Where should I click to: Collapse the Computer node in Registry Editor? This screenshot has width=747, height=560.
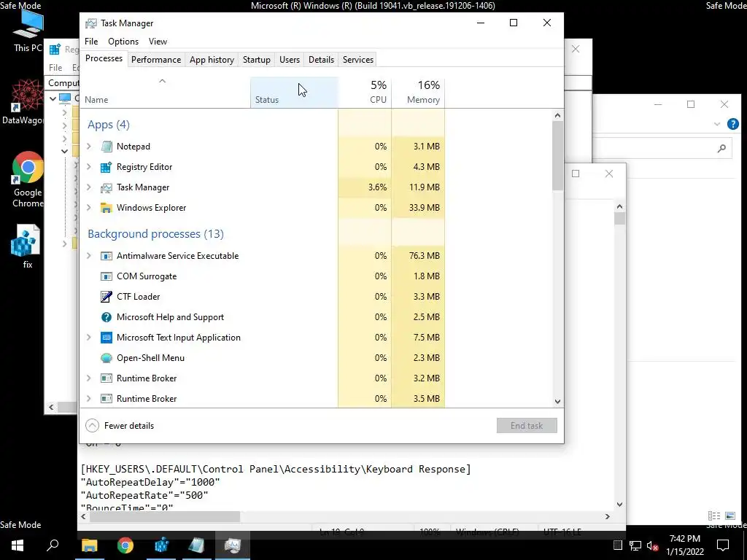pyautogui.click(x=53, y=98)
